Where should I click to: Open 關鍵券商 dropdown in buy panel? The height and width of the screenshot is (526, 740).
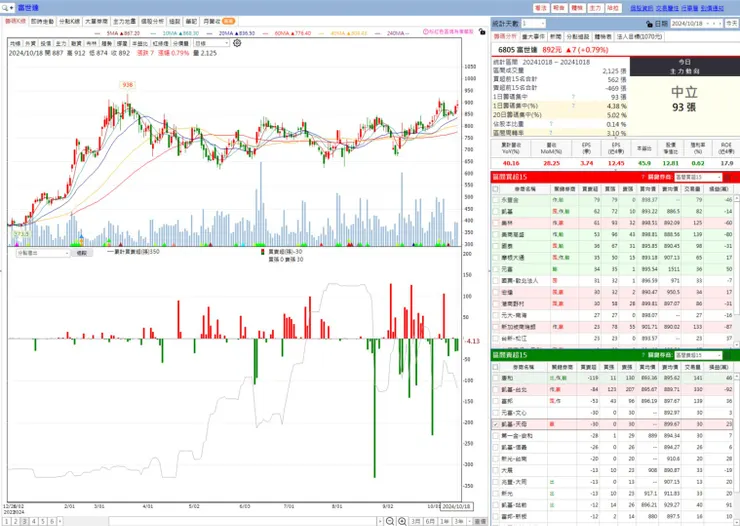click(698, 177)
